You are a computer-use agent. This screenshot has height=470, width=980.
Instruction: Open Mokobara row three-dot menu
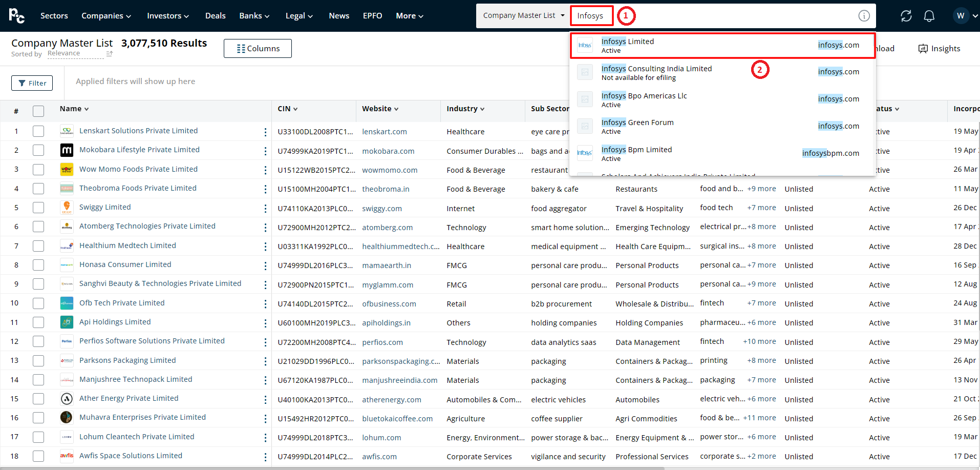point(265,151)
